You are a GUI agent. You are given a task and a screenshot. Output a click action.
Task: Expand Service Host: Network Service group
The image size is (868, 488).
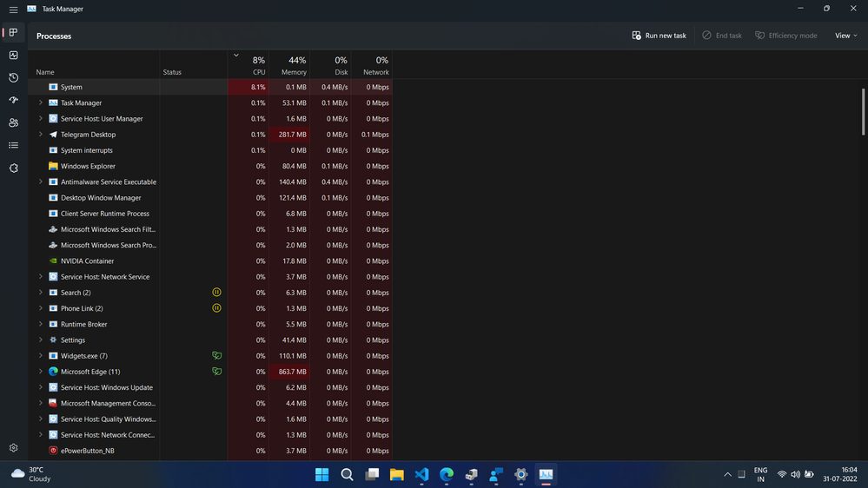point(41,277)
